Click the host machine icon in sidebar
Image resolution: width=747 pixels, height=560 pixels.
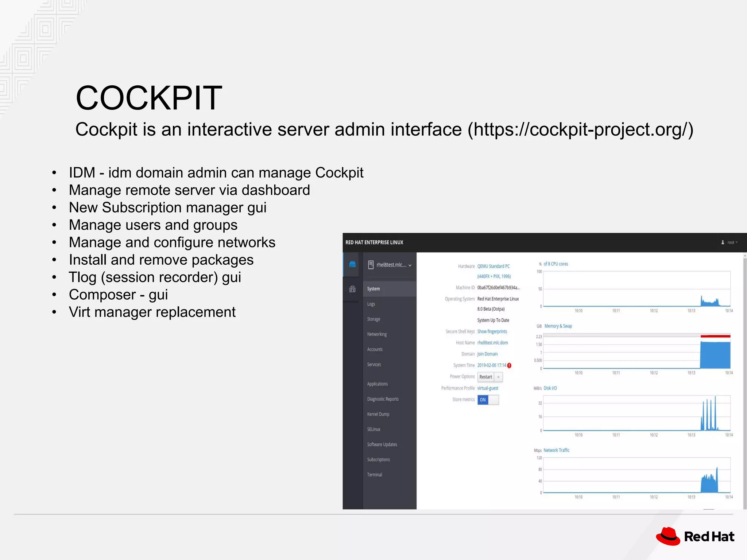[352, 264]
